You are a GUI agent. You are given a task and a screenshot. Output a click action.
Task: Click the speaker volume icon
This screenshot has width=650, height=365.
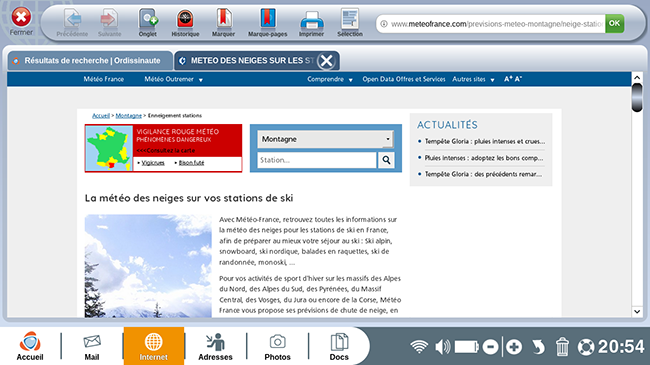click(x=443, y=347)
